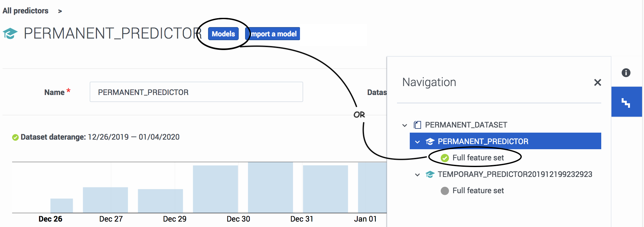Click the Import a model button
Viewport: 644px width, 227px height.
(x=273, y=34)
